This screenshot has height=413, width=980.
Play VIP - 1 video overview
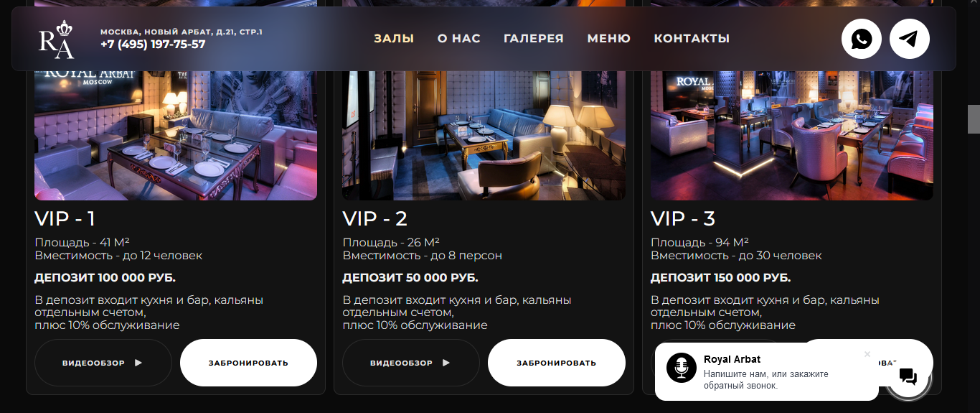pos(103,363)
